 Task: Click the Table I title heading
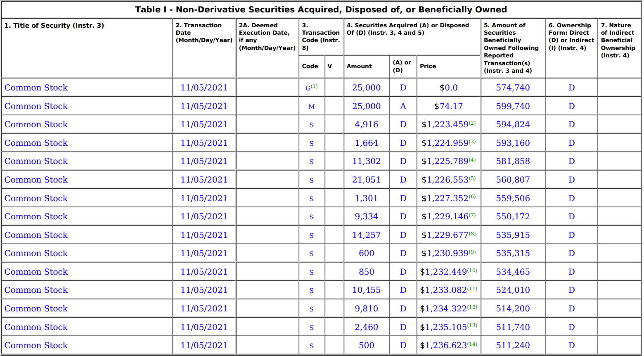(321, 9)
